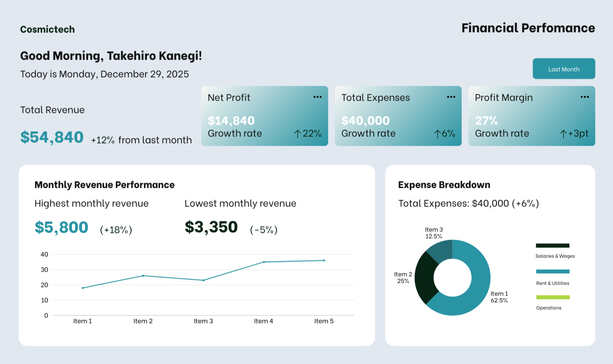Open the Profit Margin card three-dot menu
The image size is (613, 364).
click(x=584, y=97)
